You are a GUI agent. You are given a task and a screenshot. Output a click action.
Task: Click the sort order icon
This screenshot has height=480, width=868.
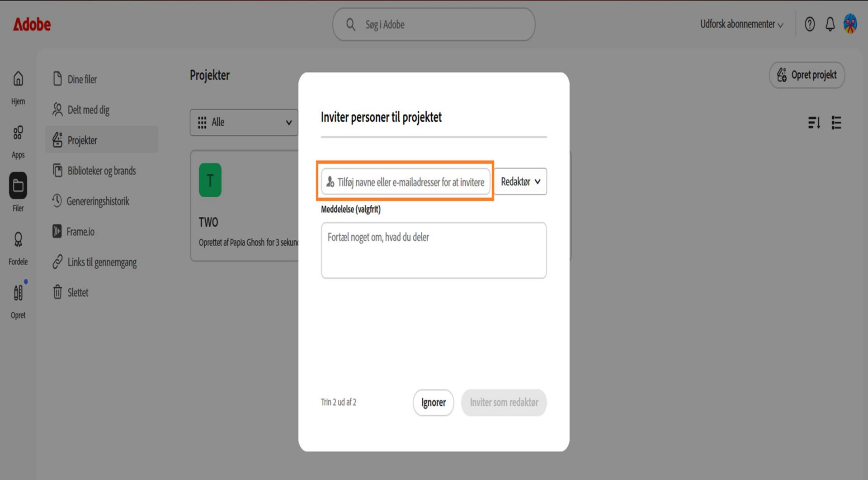pos(814,123)
